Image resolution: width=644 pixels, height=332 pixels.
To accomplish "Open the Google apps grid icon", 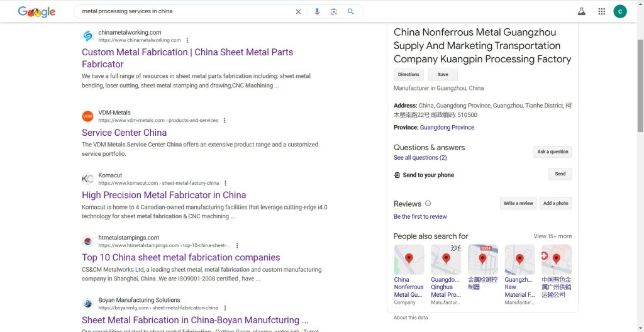I will (x=601, y=11).
